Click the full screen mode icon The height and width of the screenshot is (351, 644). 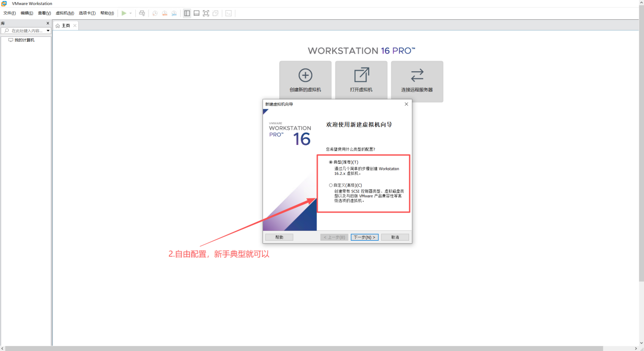click(x=206, y=13)
